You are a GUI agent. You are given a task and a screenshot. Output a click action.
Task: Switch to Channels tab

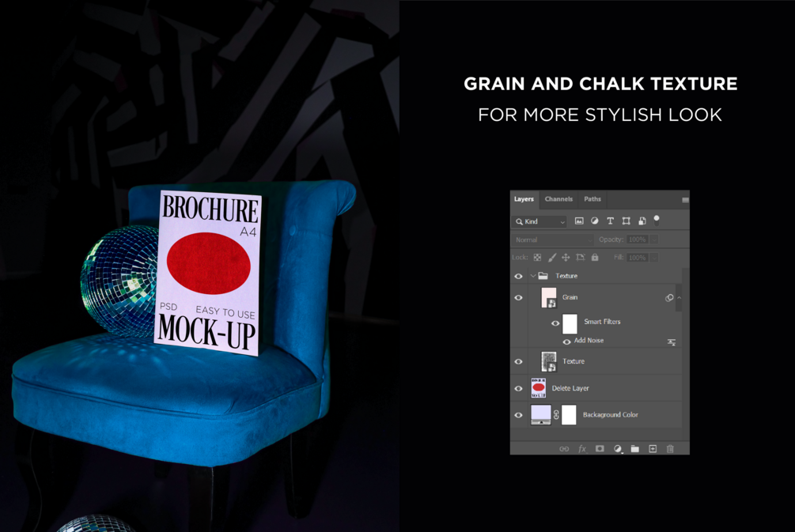pyautogui.click(x=558, y=199)
